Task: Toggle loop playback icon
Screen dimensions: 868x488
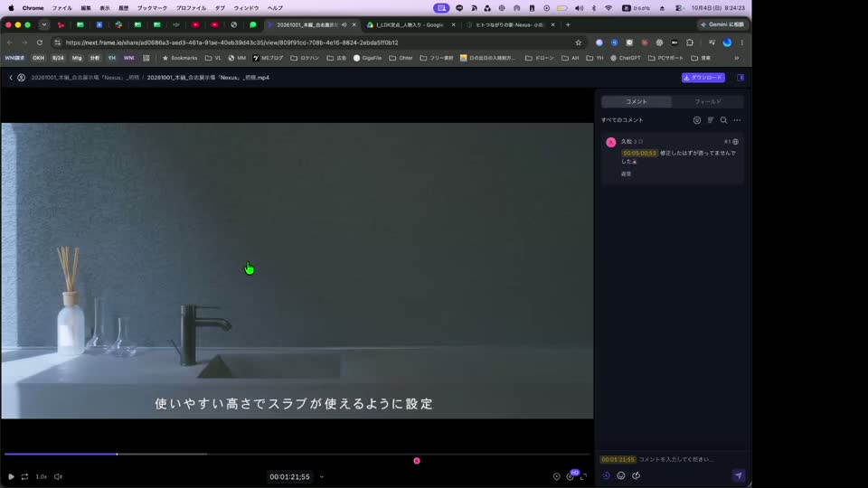Action: pos(25,476)
